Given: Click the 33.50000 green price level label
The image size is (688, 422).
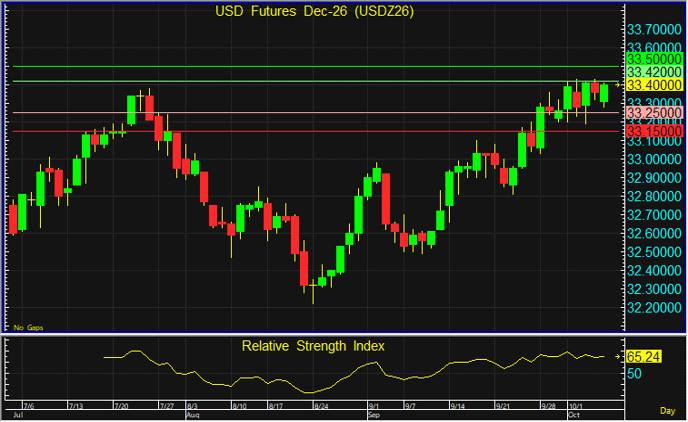Looking at the screenshot, I should pos(654,59).
